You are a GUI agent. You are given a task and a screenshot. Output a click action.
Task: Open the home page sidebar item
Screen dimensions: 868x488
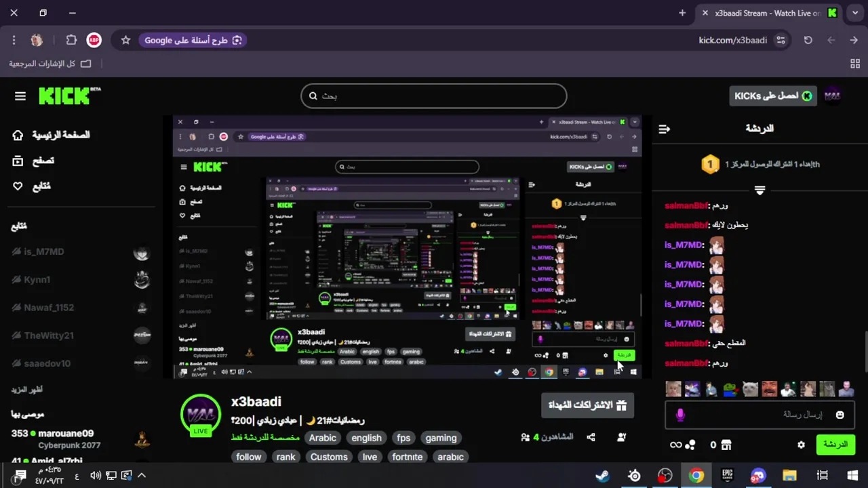52,135
